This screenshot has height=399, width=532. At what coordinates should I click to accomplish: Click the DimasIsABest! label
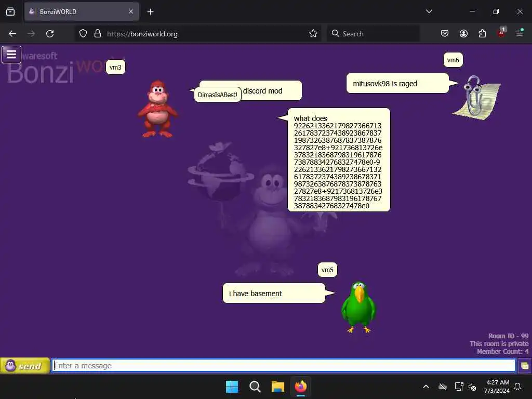tap(218, 95)
